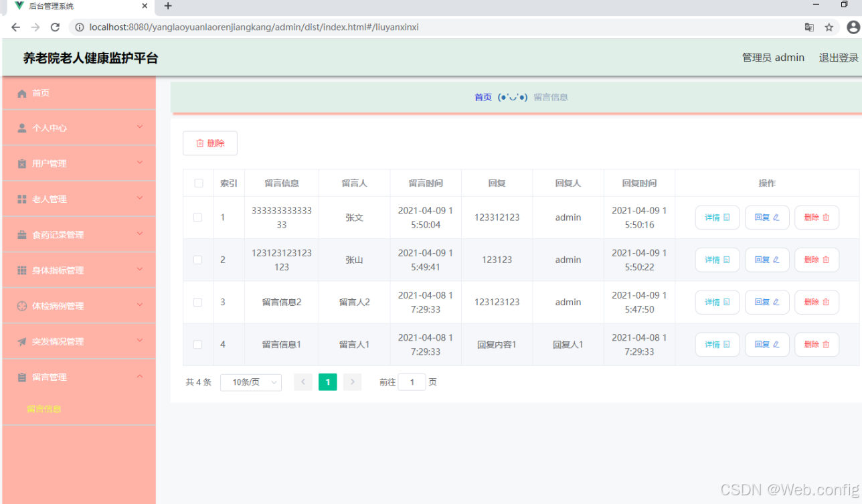Image resolution: width=862 pixels, height=504 pixels.
Task: Open the 食药记录管理 sidebar menu
Action: click(x=79, y=235)
